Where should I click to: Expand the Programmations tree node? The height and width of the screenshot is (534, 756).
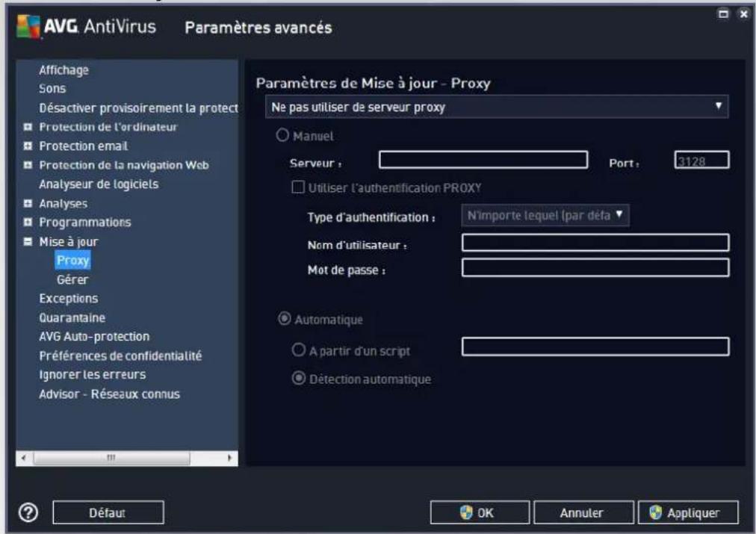click(x=28, y=222)
